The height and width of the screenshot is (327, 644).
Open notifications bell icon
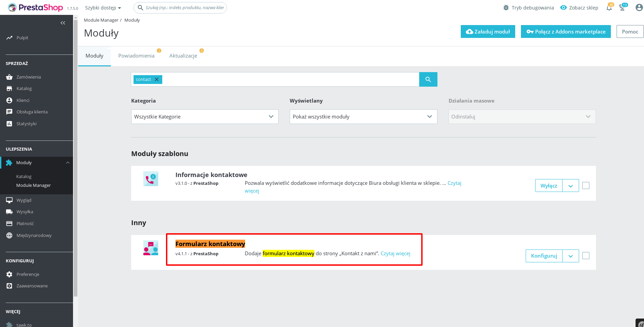[610, 7]
